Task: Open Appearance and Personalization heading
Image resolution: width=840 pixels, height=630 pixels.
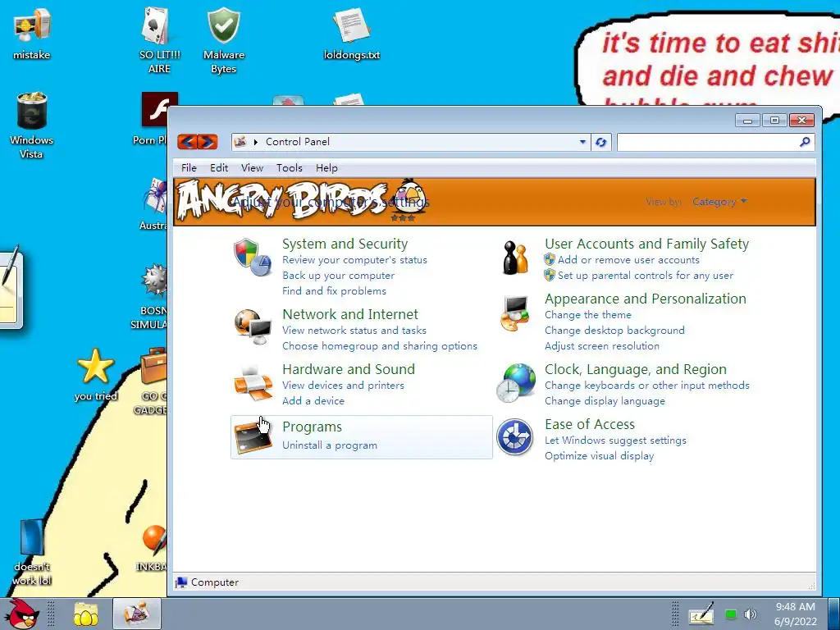Action: 645,299
